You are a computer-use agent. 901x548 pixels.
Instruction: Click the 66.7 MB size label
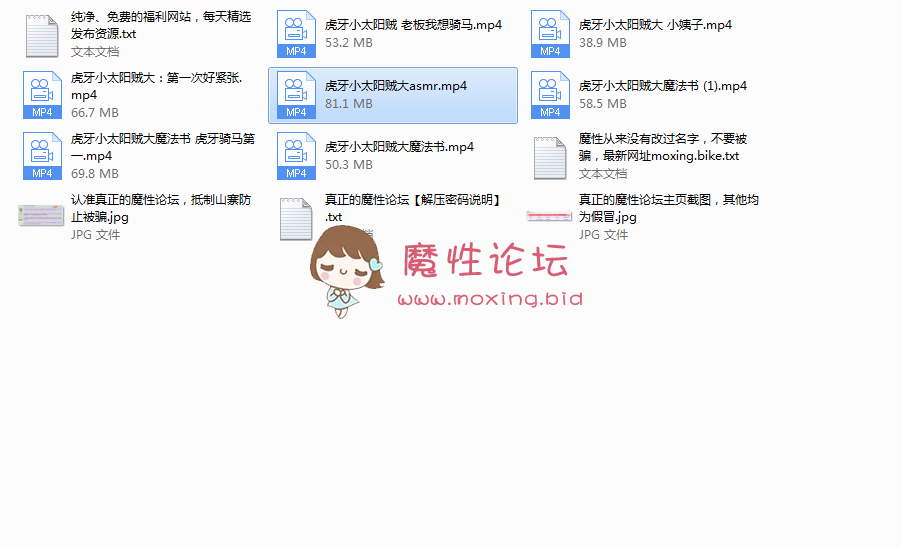[x=95, y=113]
